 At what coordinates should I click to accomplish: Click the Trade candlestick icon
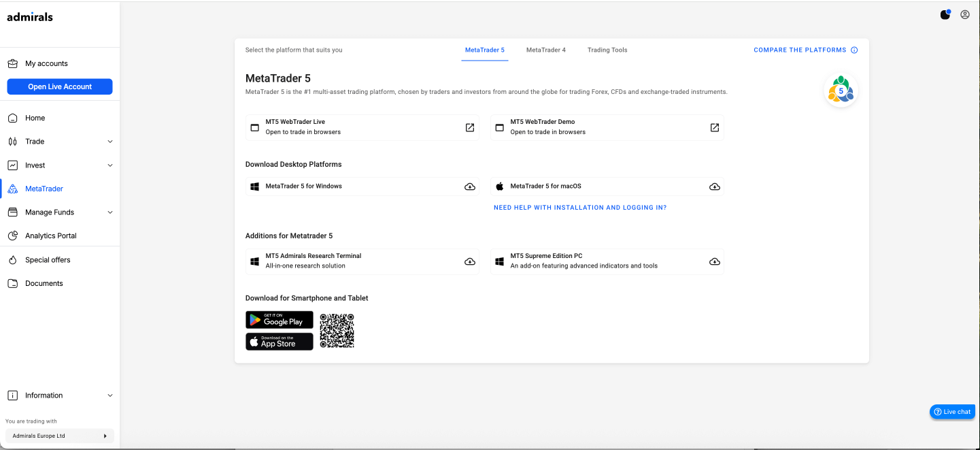tap(12, 142)
